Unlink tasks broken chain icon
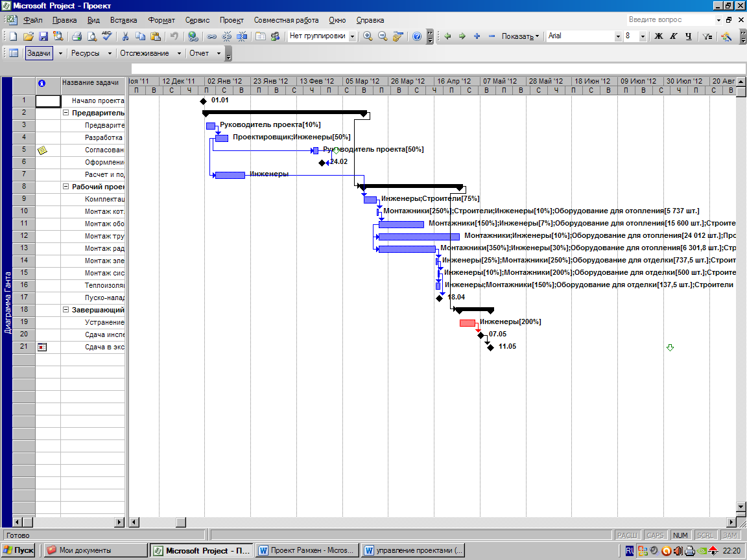747x560 pixels. 227,36
